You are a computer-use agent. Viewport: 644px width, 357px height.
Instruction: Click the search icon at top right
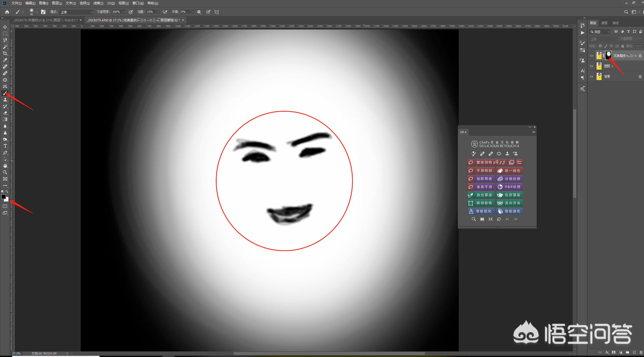[x=626, y=12]
